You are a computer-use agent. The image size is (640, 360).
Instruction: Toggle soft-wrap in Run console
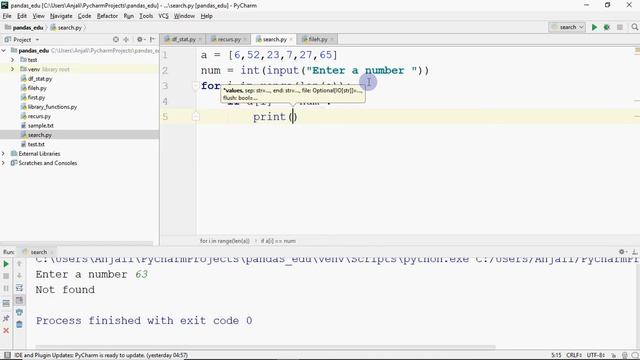[19, 288]
